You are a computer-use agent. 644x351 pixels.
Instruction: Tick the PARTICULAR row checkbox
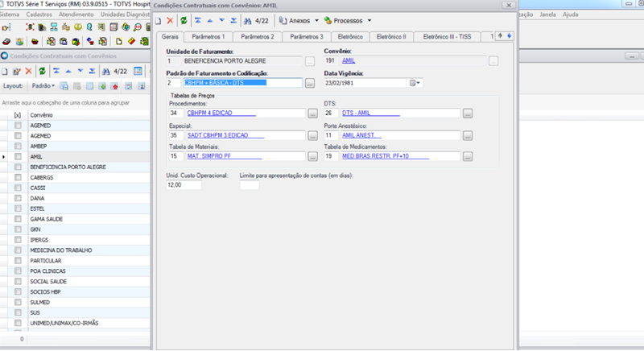pos(18,261)
